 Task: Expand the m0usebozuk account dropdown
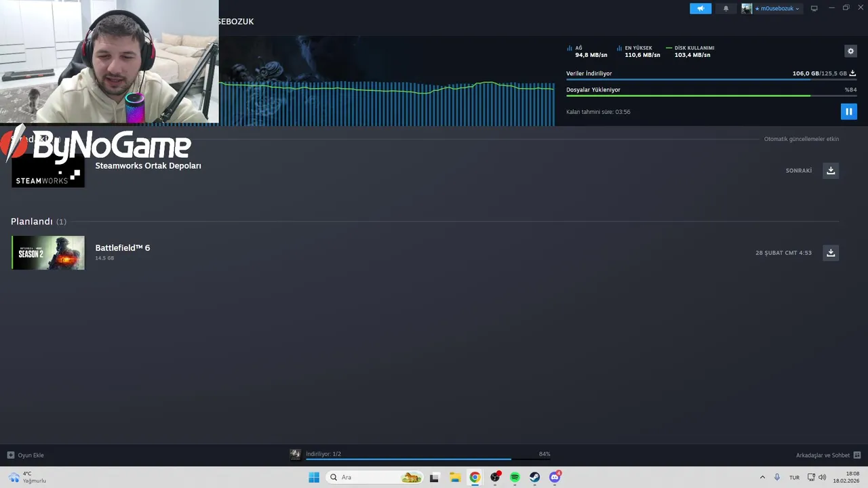(777, 8)
